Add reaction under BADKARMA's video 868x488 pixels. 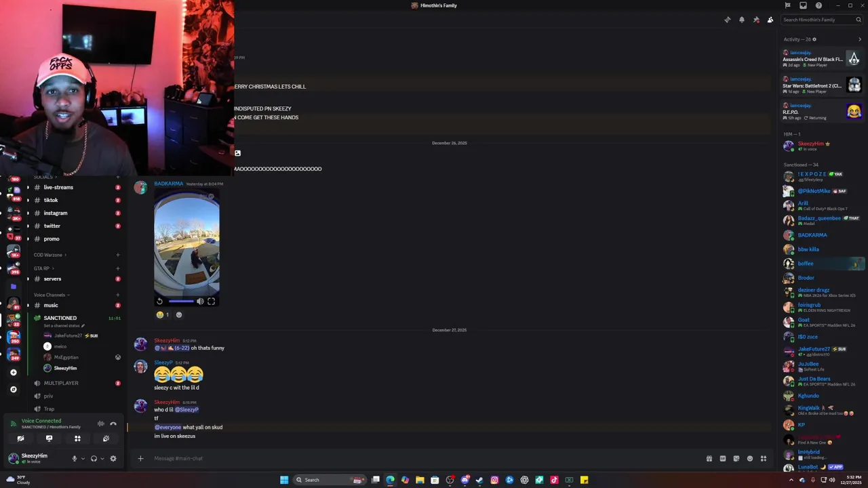179,314
